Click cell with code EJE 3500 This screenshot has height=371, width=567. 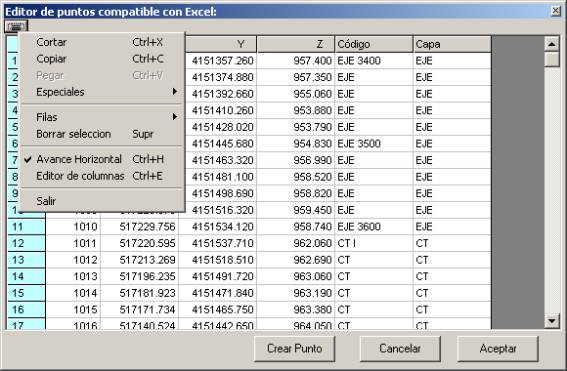click(374, 144)
